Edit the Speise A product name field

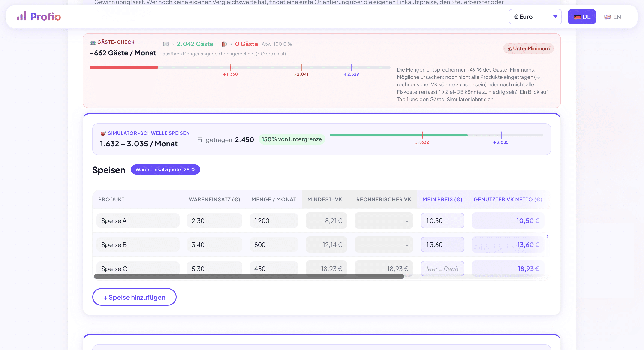pos(138,220)
